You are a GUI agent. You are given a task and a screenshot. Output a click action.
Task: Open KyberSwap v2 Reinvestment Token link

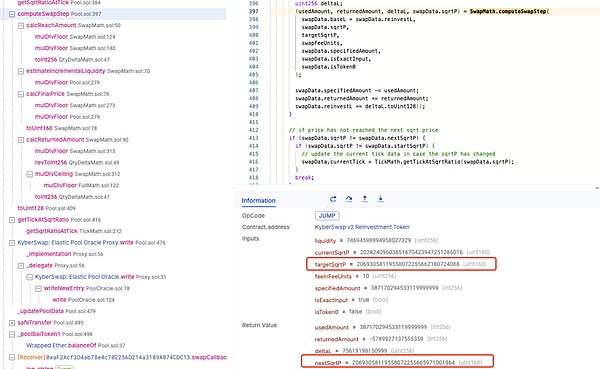(x=362, y=227)
